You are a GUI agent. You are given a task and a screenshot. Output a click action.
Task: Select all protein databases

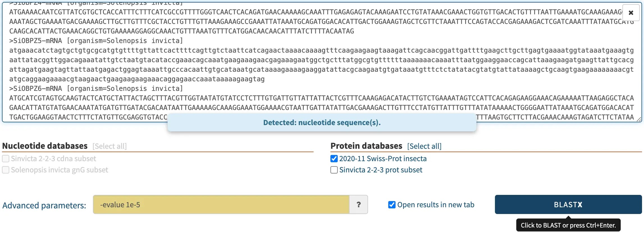[x=424, y=146]
